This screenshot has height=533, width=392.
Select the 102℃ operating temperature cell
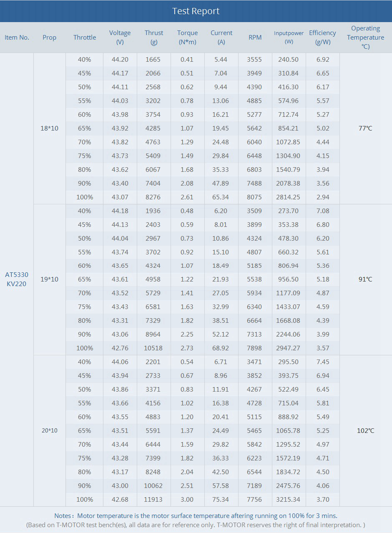(x=366, y=430)
